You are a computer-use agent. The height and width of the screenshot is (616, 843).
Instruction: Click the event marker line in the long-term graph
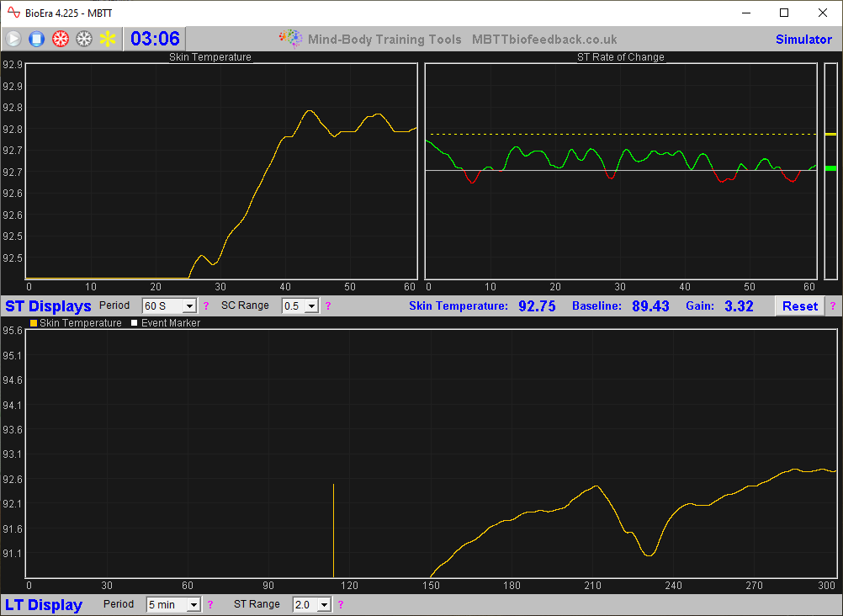pyautogui.click(x=334, y=530)
